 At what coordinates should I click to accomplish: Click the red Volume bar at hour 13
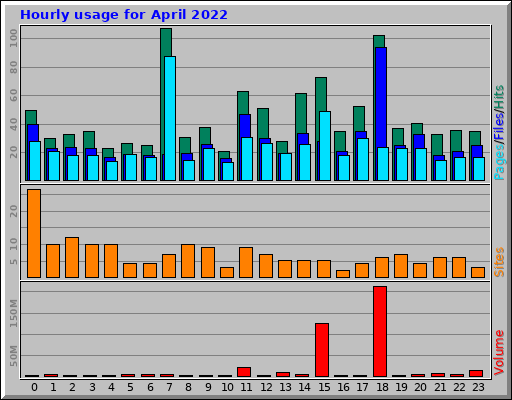(x=283, y=374)
